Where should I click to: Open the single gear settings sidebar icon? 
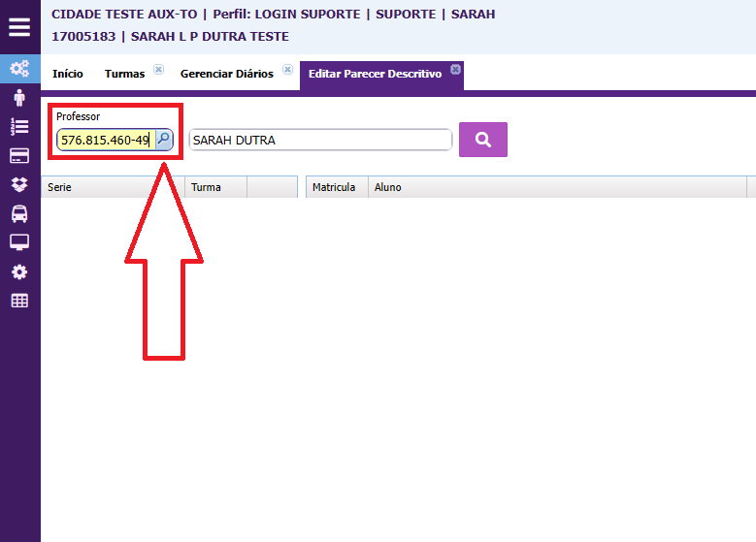(19, 271)
